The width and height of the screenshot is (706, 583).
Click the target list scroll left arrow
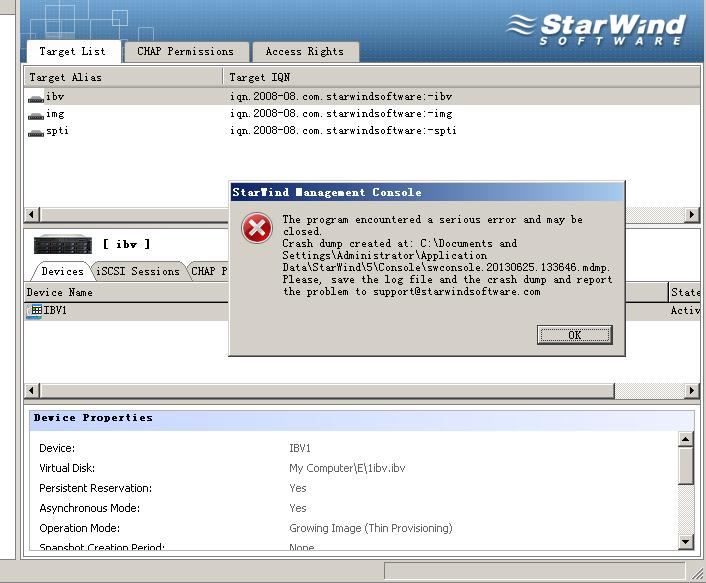point(32,214)
